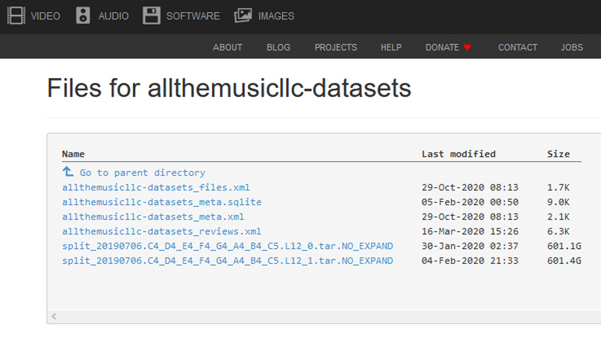Open allthemusicllc-datasets_files.xml
The height and width of the screenshot is (364, 601).
point(156,188)
